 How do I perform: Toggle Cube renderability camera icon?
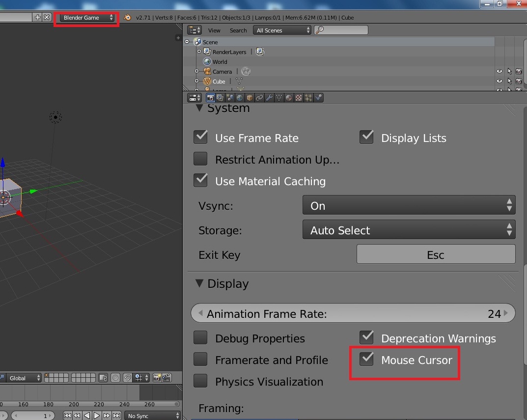pyautogui.click(x=519, y=81)
